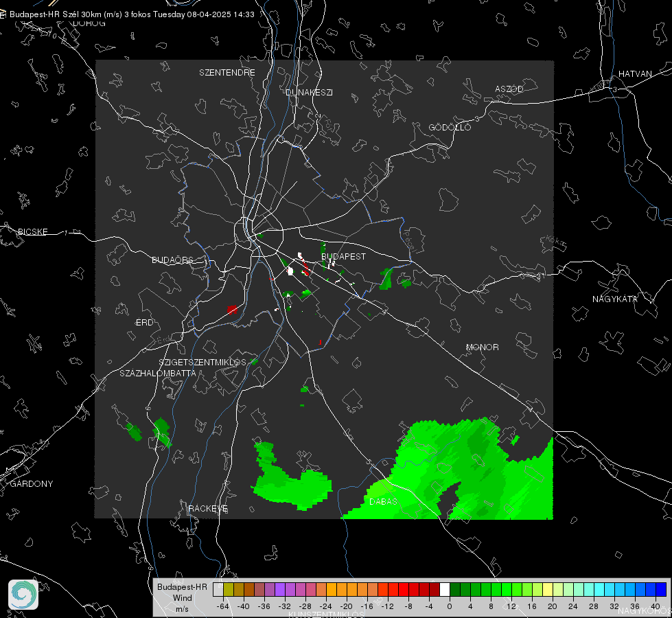This screenshot has width=672, height=618.
Task: Click the SZÁZHALOMBATTA label
Action: coord(158,373)
